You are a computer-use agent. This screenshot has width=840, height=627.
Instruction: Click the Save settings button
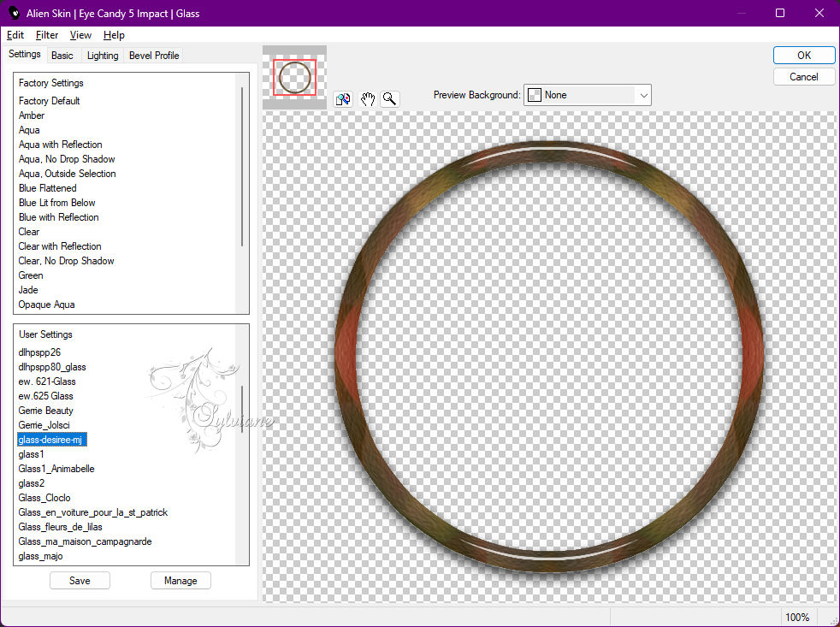80,580
